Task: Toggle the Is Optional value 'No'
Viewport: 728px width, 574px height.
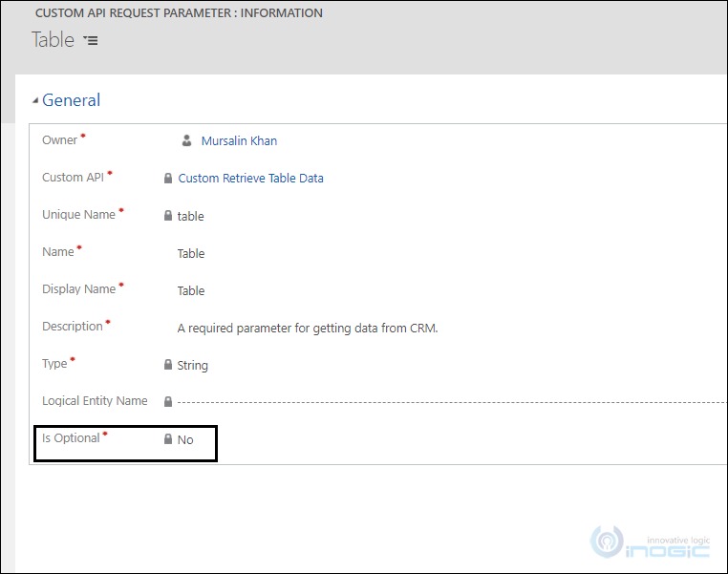Action: coord(185,440)
